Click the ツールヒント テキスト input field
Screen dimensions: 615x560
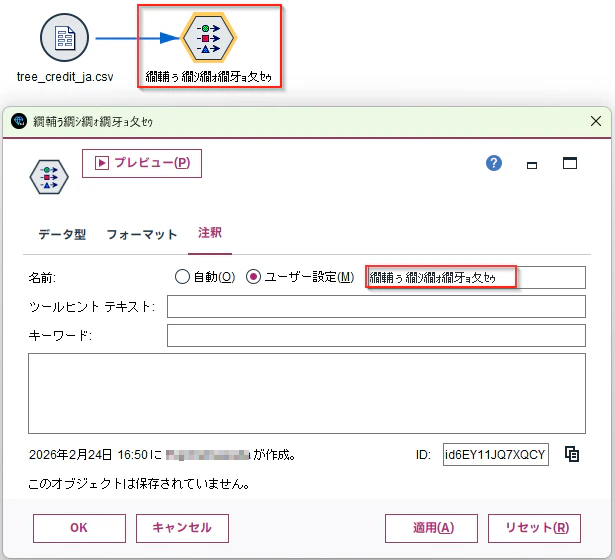coord(376,307)
